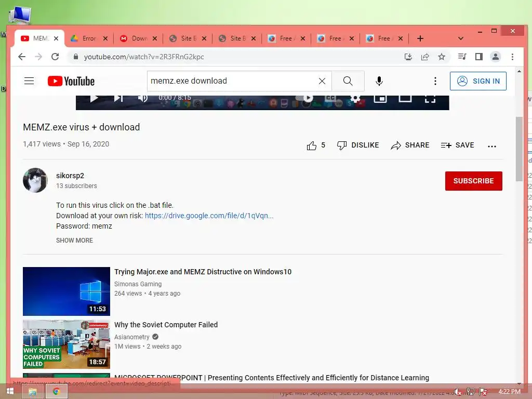Open Microsoft PowerPoint video title
The width and height of the screenshot is (532, 399).
[272, 378]
